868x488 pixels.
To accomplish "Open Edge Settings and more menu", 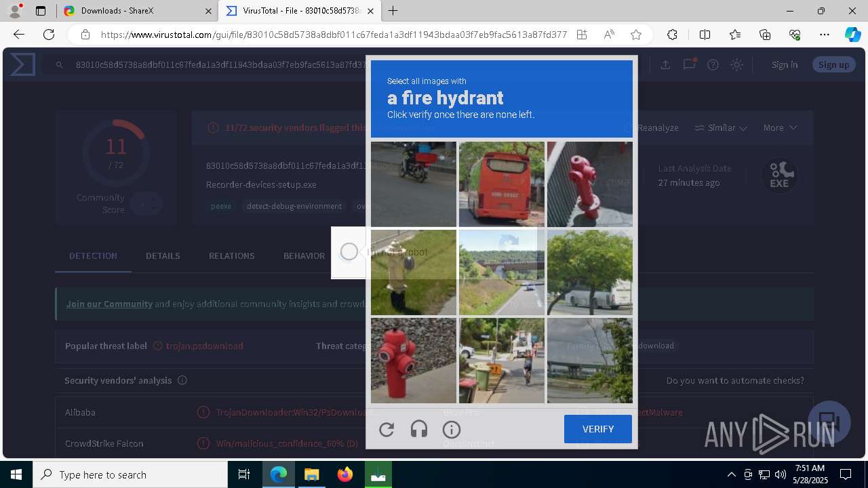I will click(x=825, y=35).
